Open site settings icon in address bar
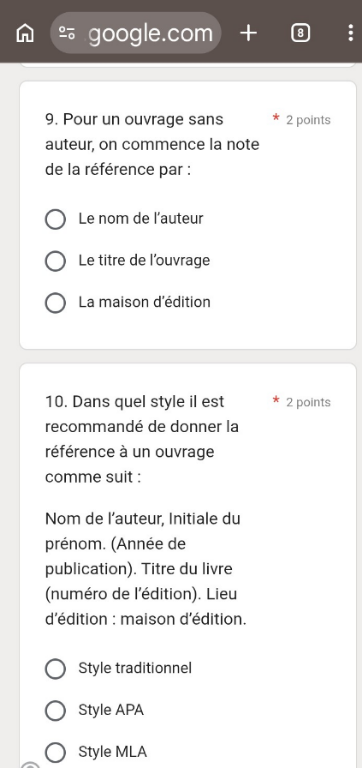The height and width of the screenshot is (768, 362). [x=67, y=33]
